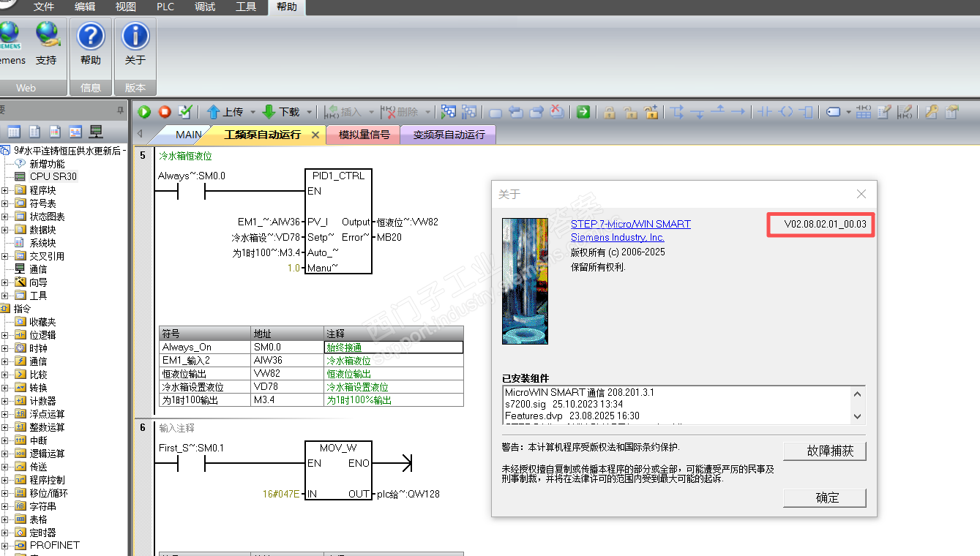
Task: Open the 编辑 menu tab
Action: pyautogui.click(x=85, y=7)
